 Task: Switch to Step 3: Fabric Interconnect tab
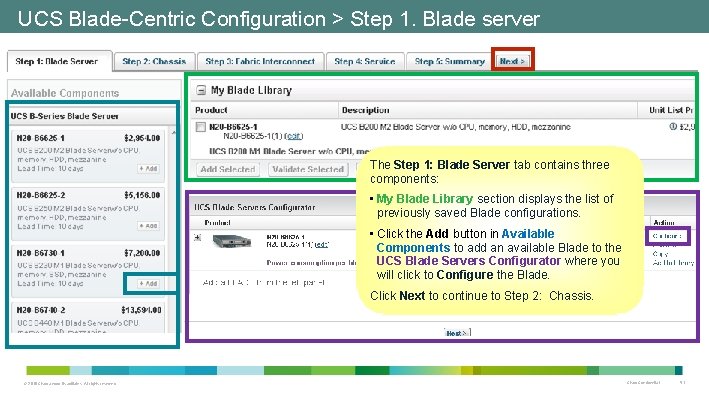tap(260, 62)
